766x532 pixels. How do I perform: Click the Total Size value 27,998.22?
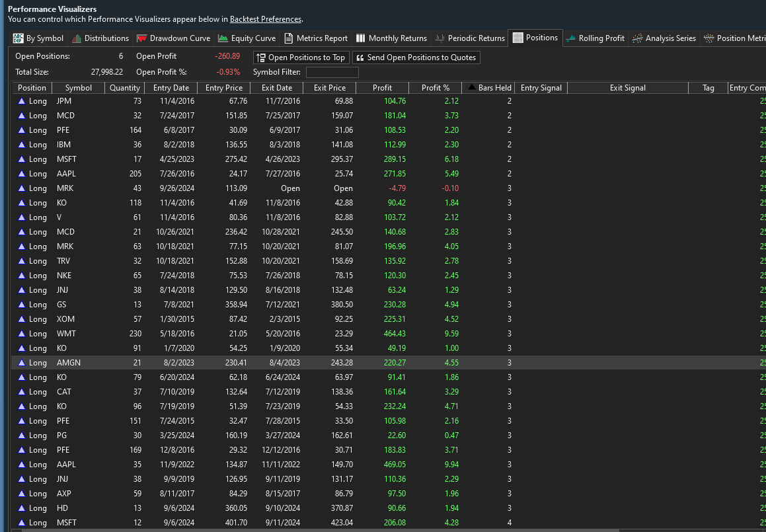pyautogui.click(x=107, y=72)
